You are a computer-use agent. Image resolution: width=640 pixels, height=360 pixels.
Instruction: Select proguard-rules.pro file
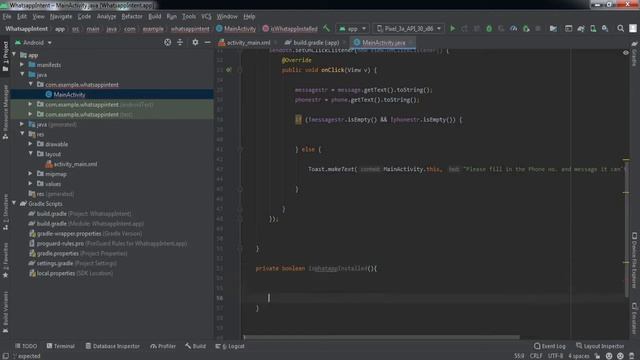click(60, 243)
